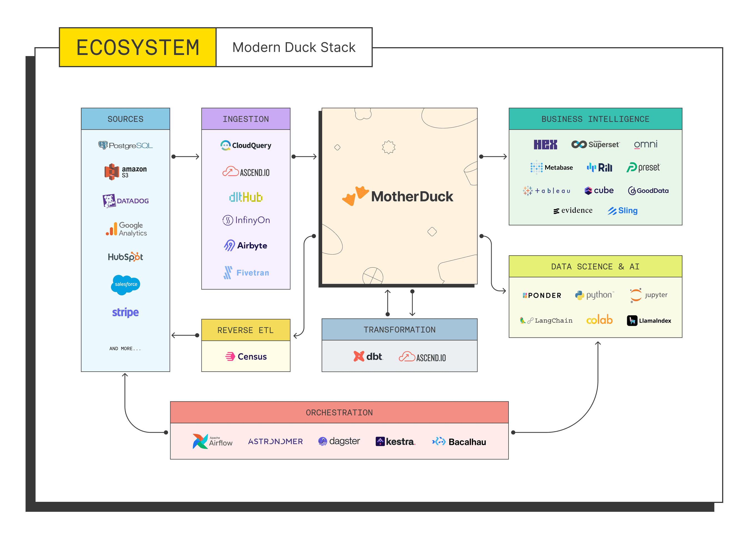Viewport: 756px width, 534px height.
Task: Click the INGESTION header
Action: pyautogui.click(x=246, y=119)
